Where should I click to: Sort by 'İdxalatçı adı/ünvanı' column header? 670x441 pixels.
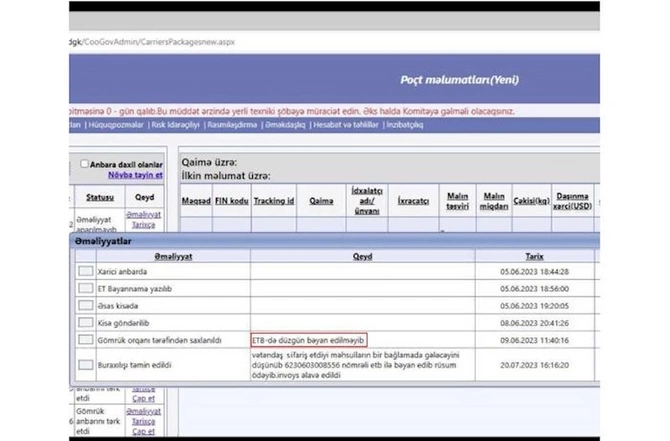click(367, 200)
